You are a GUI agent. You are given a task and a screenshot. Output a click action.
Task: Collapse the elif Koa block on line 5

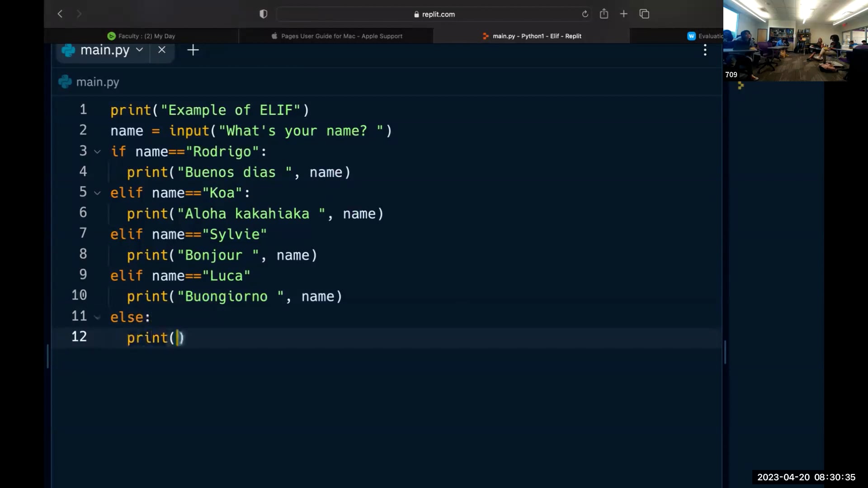[97, 193]
